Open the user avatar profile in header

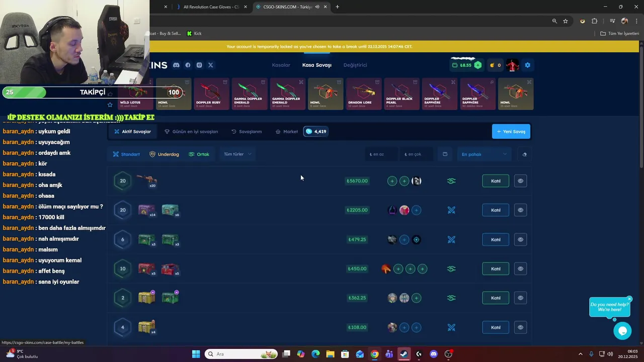(x=512, y=65)
